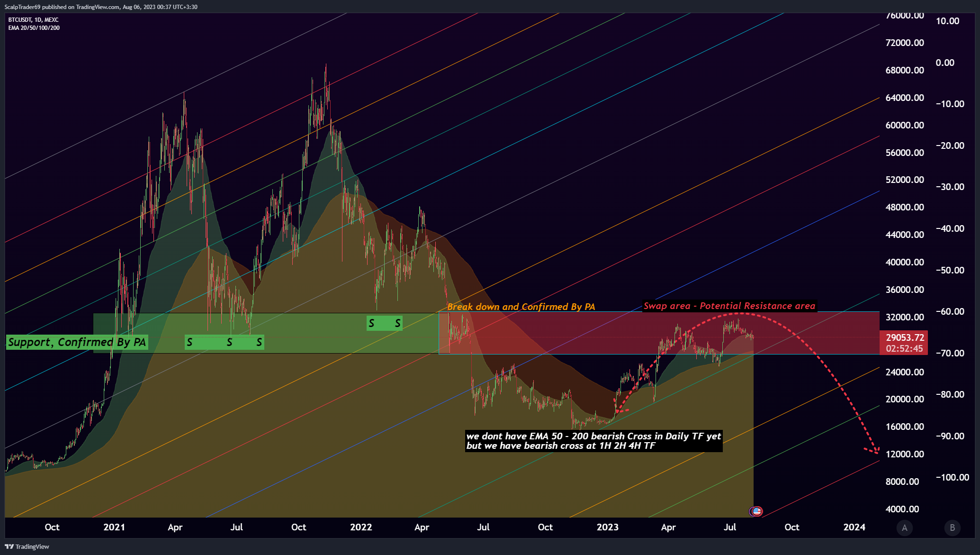Click the EMA 20/50/100/200 indicator label
This screenshot has height=555, width=980.
34,28
